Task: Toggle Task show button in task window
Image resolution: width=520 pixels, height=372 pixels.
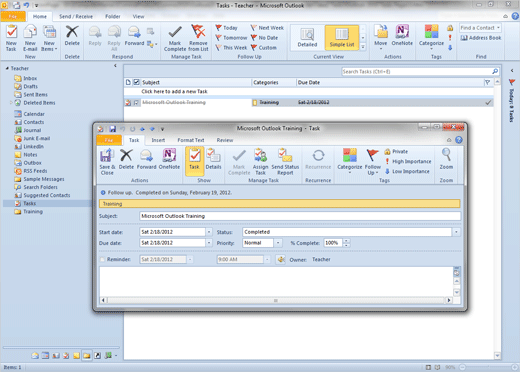Action: click(x=194, y=161)
